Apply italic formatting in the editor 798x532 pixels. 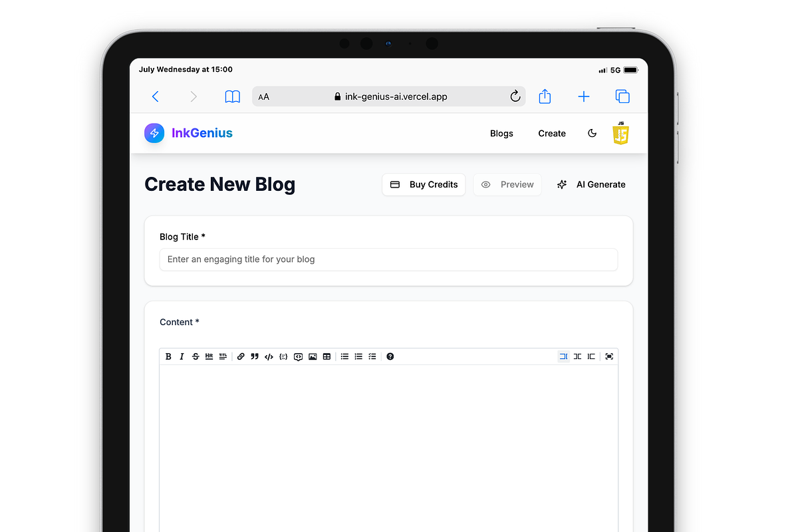pos(182,356)
